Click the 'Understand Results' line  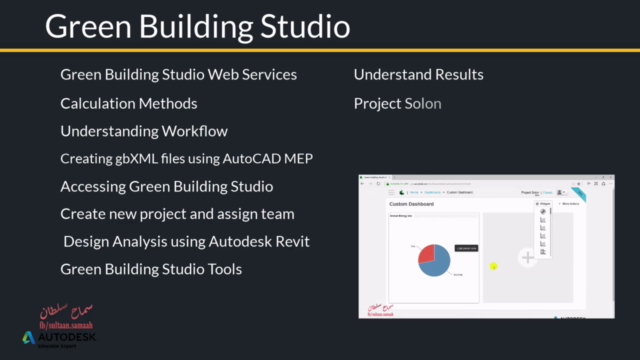[x=418, y=75]
